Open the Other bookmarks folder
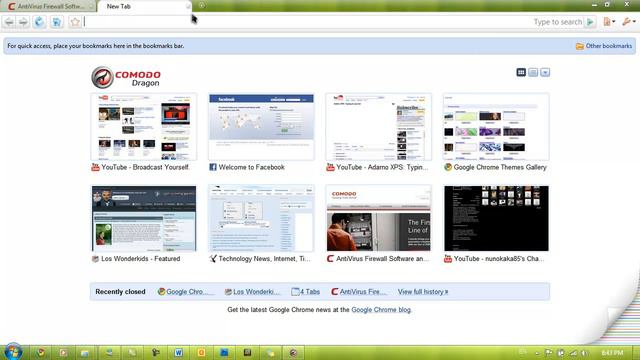This screenshot has height=360, width=640. pyautogui.click(x=604, y=46)
